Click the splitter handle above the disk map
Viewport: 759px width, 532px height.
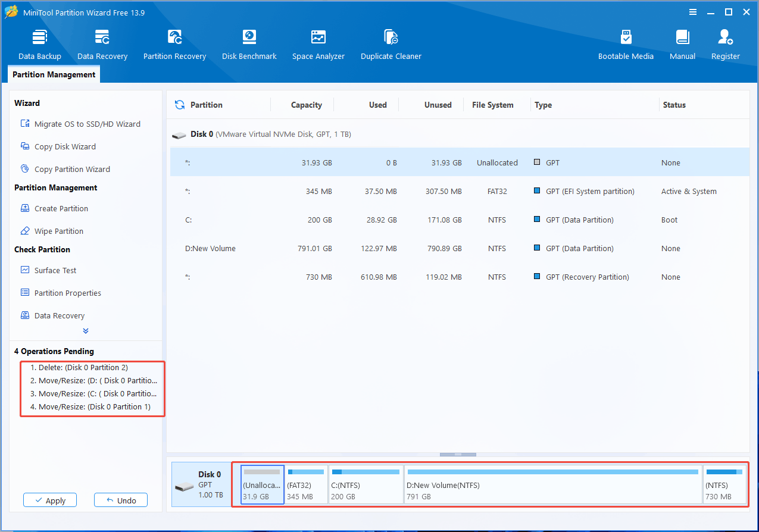[458, 455]
